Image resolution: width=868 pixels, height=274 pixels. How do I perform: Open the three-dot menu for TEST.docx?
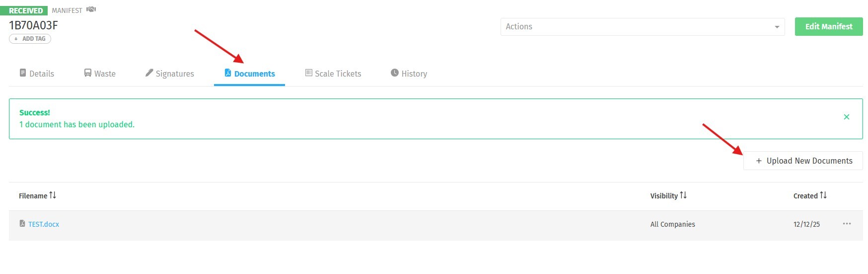pos(847,224)
